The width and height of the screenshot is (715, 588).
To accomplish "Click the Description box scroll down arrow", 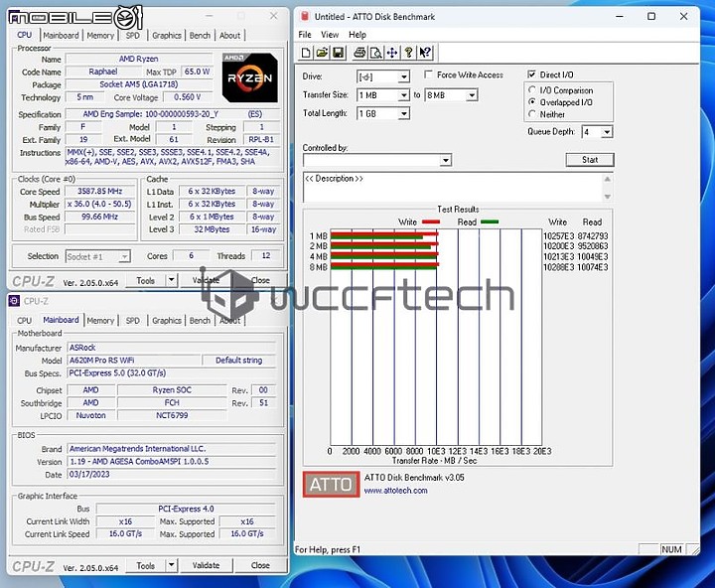I will point(608,196).
